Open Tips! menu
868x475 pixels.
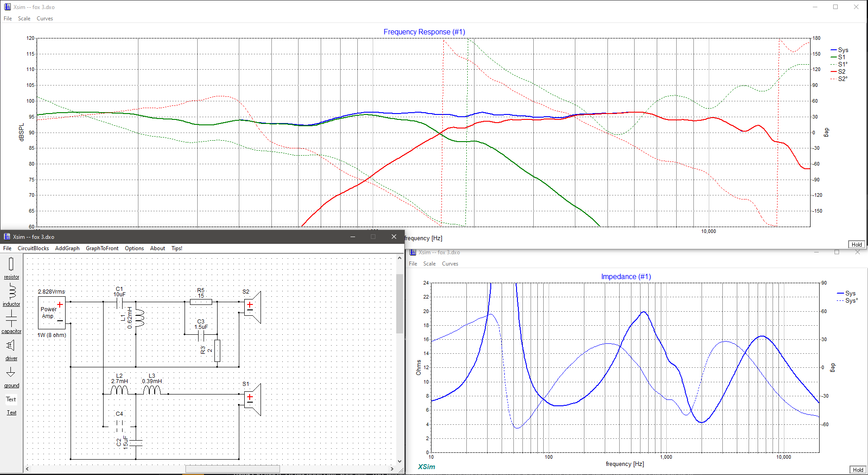(177, 248)
